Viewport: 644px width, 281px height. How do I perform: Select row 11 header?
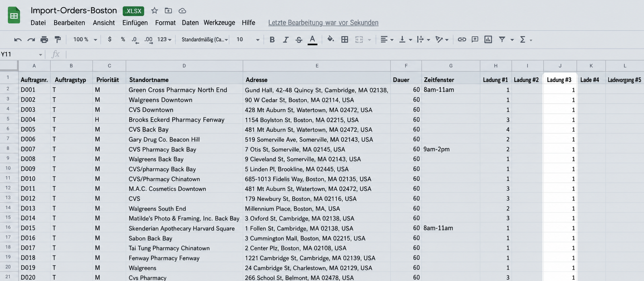pos(8,178)
